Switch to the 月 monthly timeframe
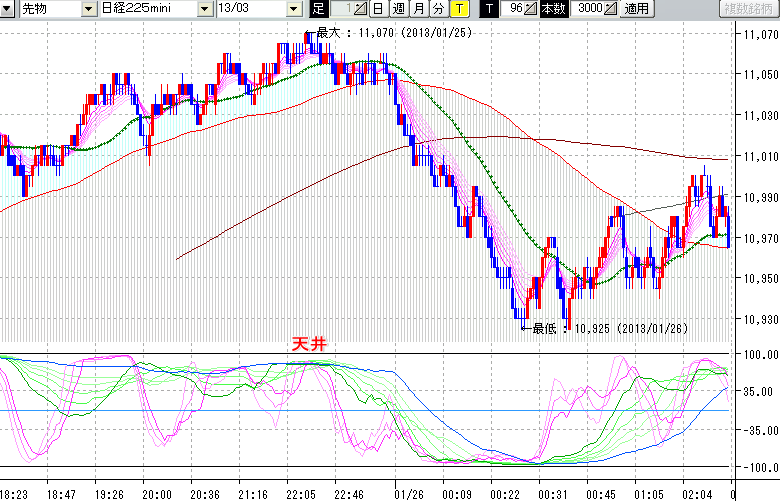The height and width of the screenshot is (501, 780). coord(418,9)
